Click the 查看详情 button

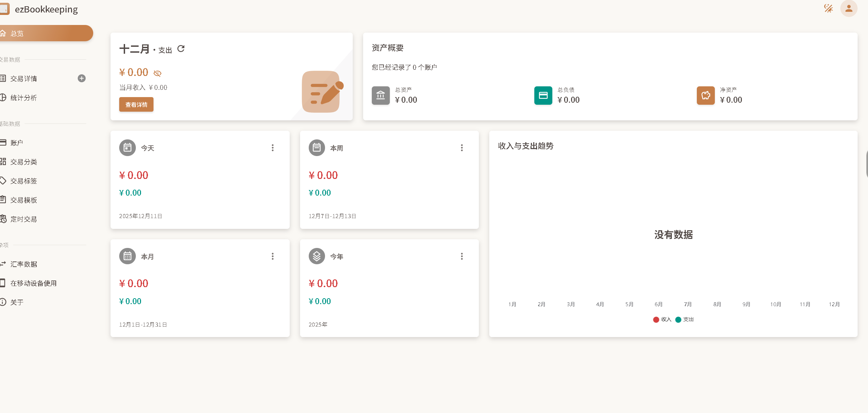pos(136,104)
